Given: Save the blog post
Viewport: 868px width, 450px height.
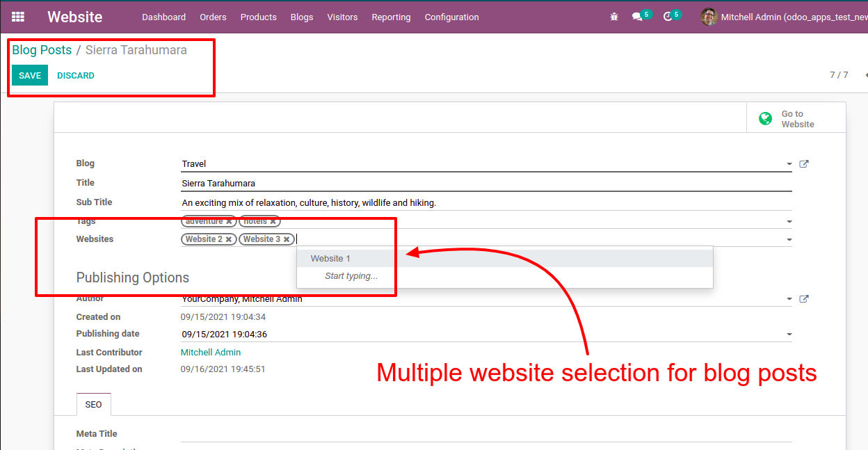Looking at the screenshot, I should click(x=30, y=75).
